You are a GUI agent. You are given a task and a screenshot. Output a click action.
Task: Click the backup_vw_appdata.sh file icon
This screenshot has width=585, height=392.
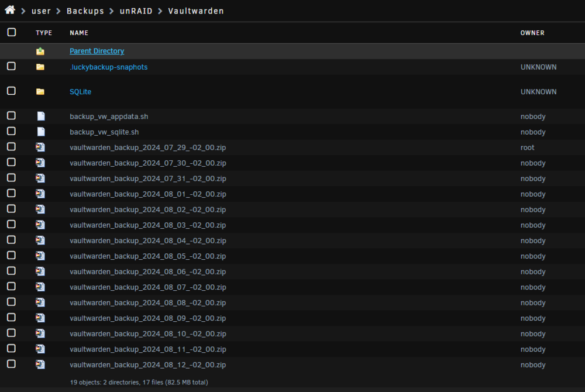click(41, 116)
